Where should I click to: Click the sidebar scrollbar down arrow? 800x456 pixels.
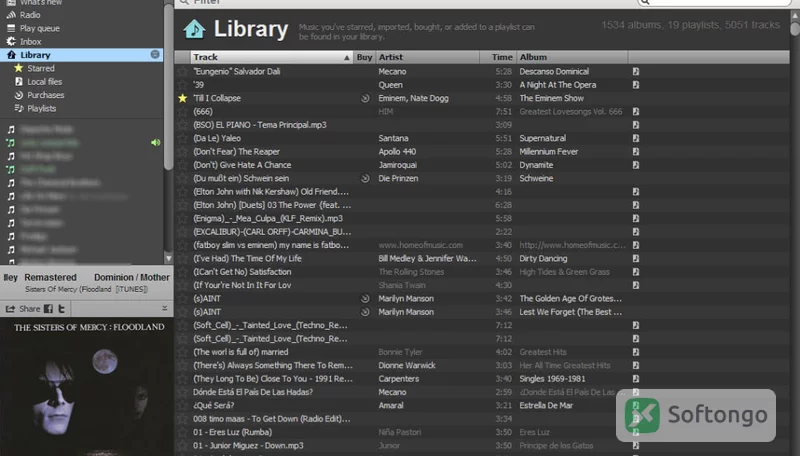tap(168, 259)
